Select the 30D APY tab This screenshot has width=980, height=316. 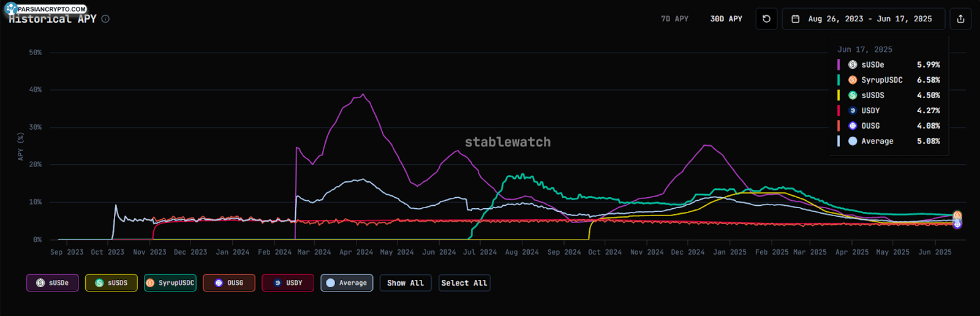coord(726,19)
